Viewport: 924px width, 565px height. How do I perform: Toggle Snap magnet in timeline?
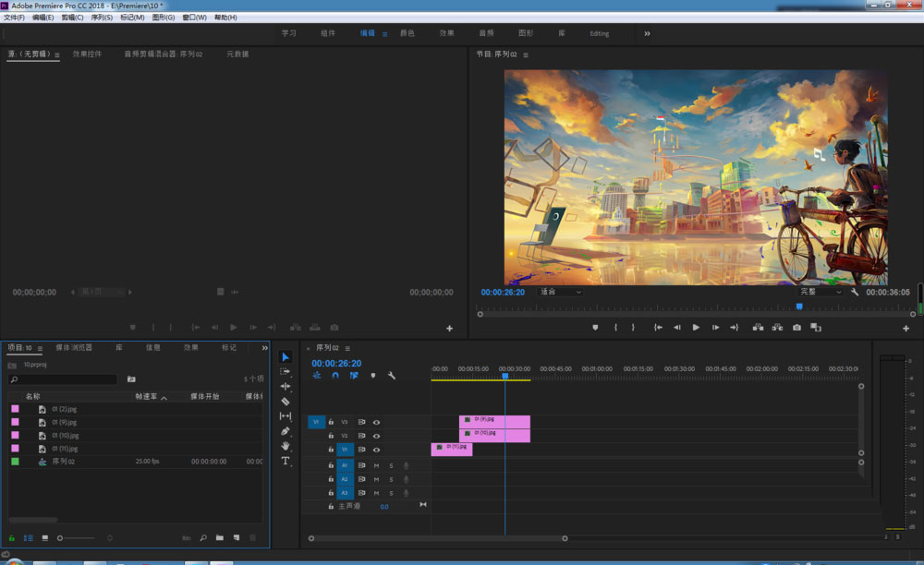[x=335, y=376]
